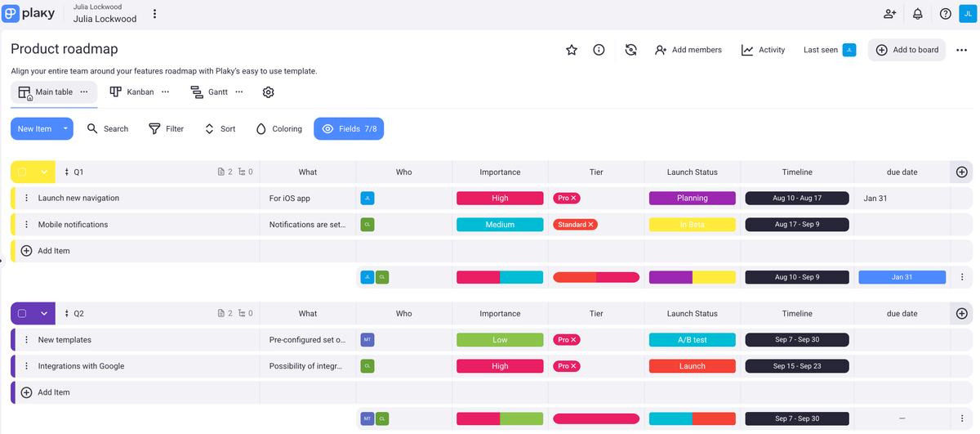Toggle Fields 7/8 visibility button
The image size is (980, 434).
(x=349, y=129)
